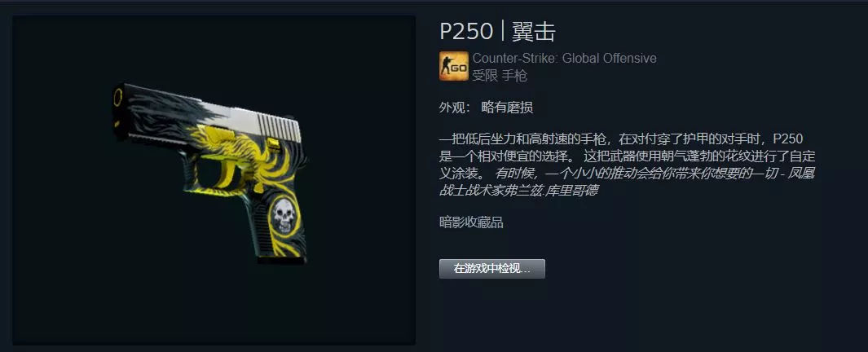Click the 受限 手枪 rarity label
868x352 pixels.
[x=500, y=76]
